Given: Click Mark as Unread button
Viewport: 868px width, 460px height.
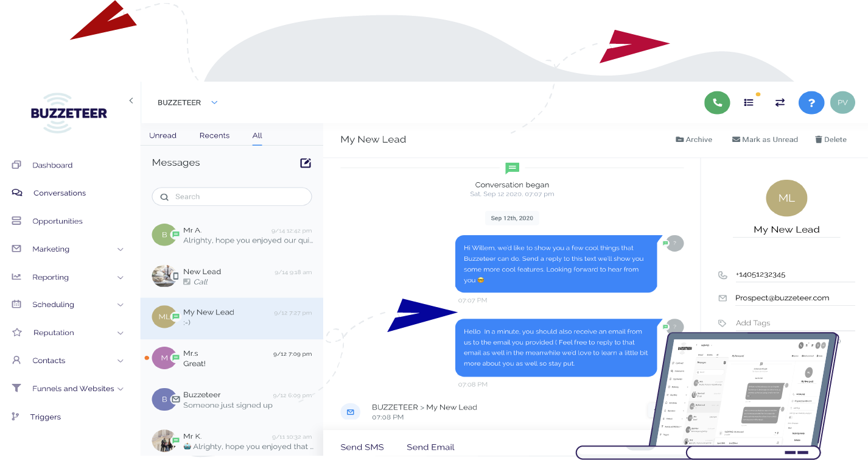Looking at the screenshot, I should pos(765,140).
